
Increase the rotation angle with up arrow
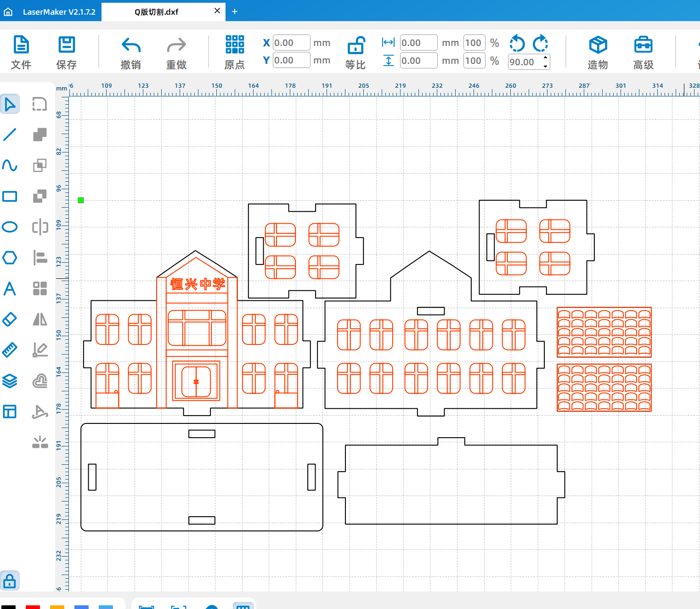coord(545,57)
